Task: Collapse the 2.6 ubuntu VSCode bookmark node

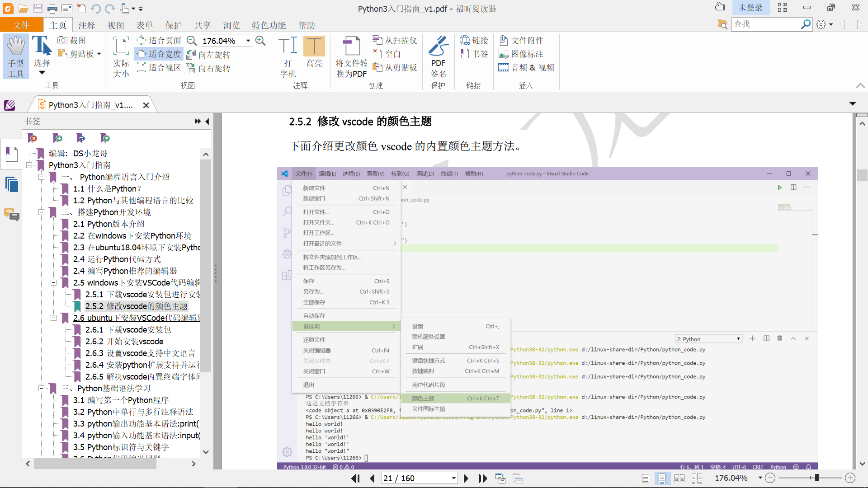Action: coord(53,318)
